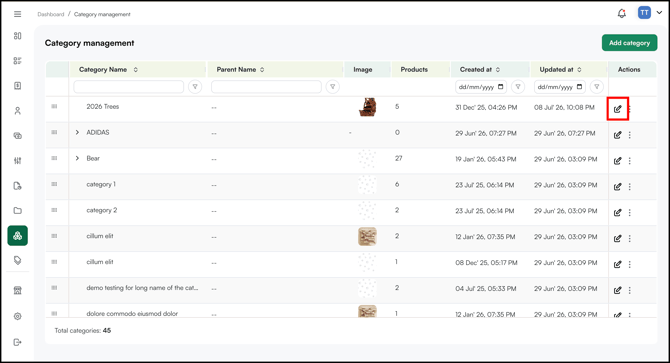Image resolution: width=670 pixels, height=363 pixels.
Task: Focus the Created at date field
Action: click(x=481, y=87)
